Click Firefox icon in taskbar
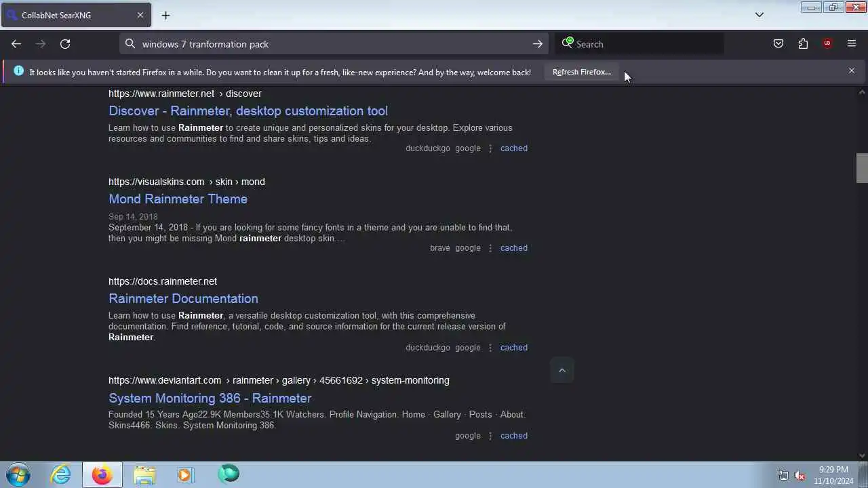This screenshot has height=488, width=868. tap(102, 474)
